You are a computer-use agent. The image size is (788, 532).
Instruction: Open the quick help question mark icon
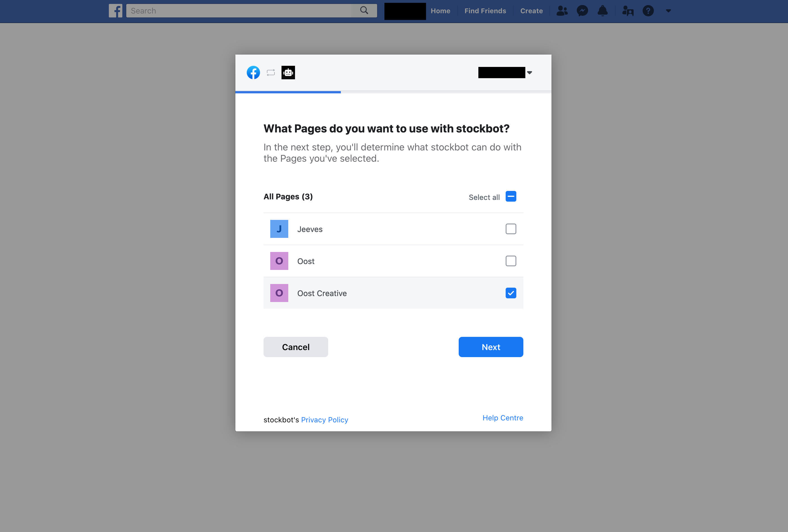click(x=648, y=11)
